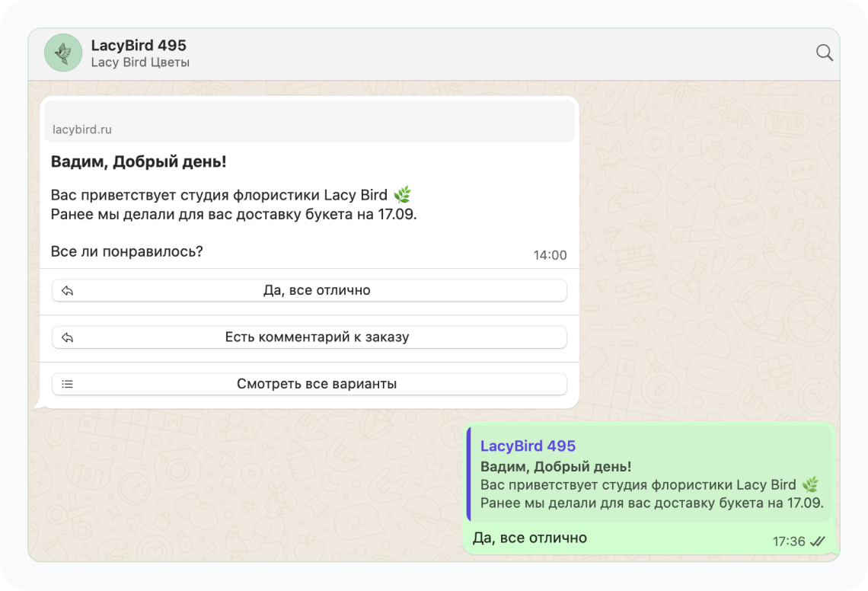Open the lacybird.ru link preview
The width and height of the screenshot is (868, 591).
point(309,121)
